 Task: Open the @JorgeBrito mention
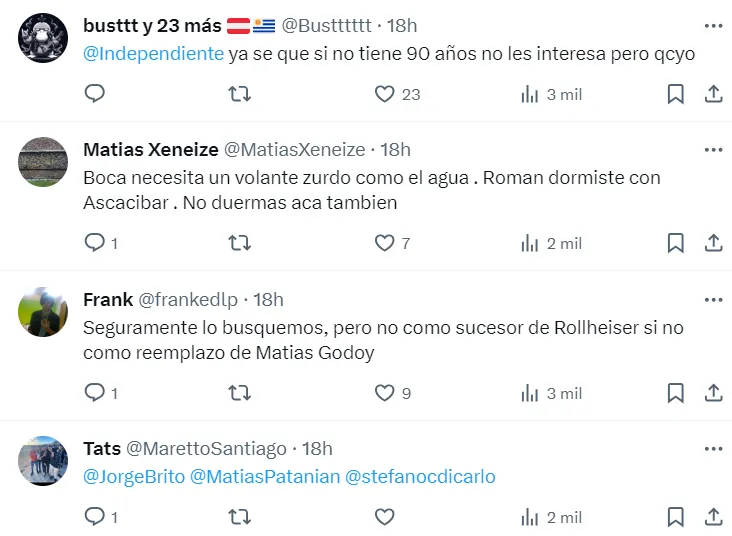pos(134,477)
